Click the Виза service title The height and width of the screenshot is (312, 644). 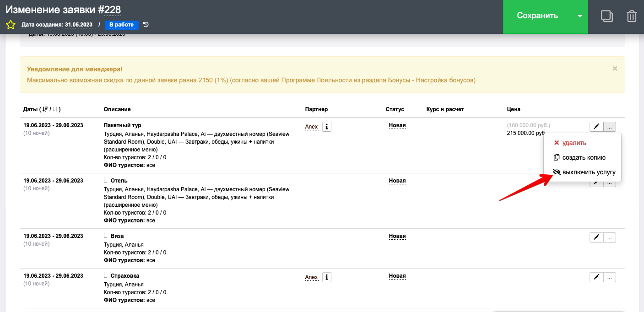click(117, 236)
